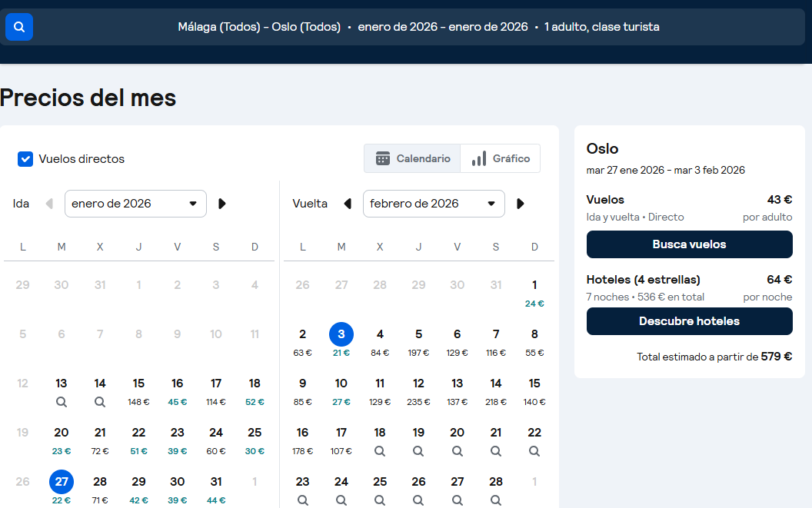The height and width of the screenshot is (508, 812).
Task: Open the Vuelta month dropdown
Action: [434, 204]
